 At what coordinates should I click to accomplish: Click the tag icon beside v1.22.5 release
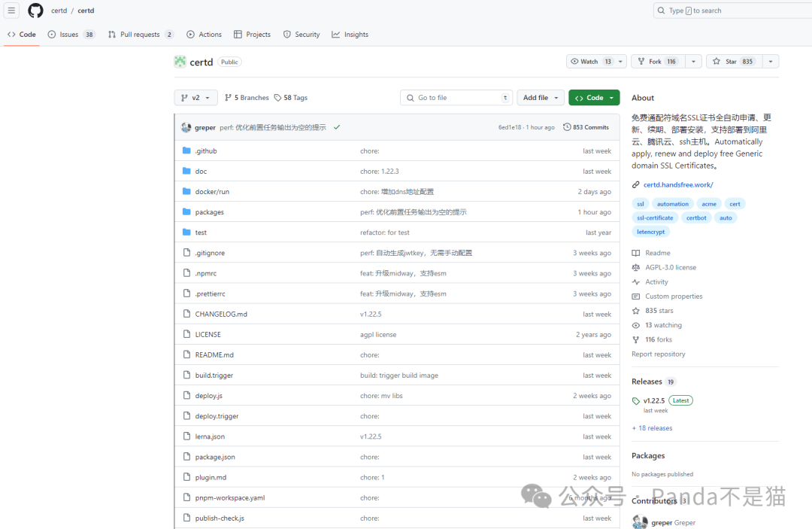tap(636, 401)
